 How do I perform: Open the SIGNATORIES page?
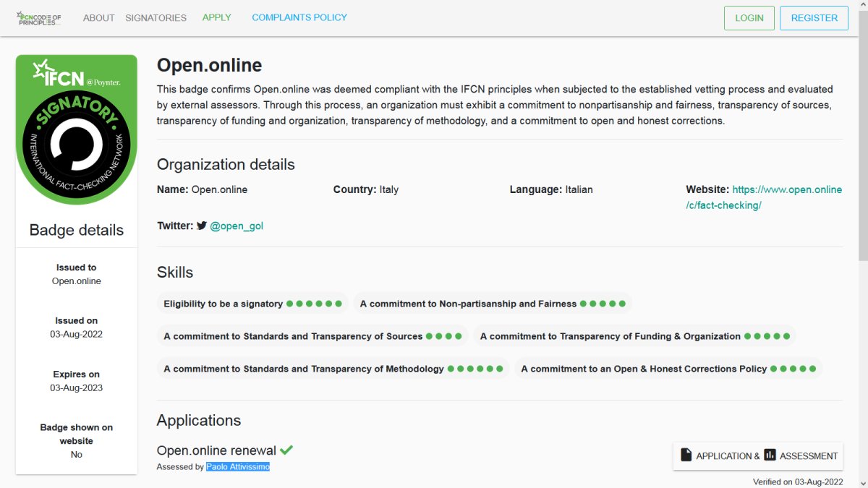click(156, 17)
